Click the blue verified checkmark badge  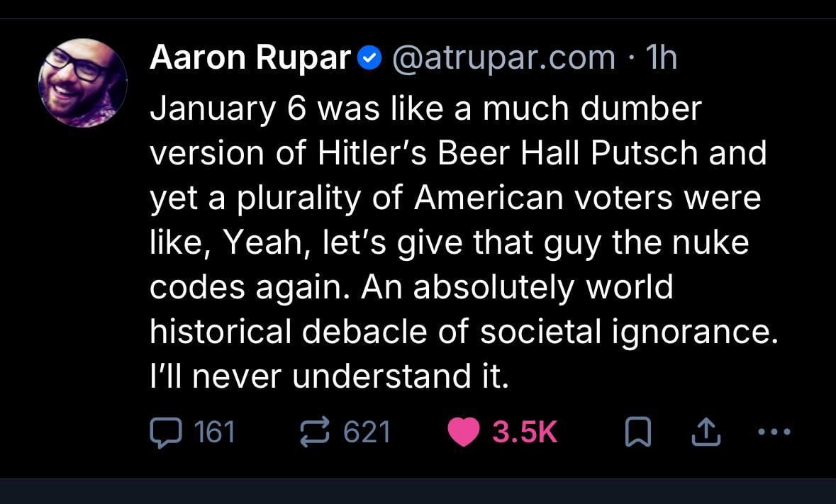tap(369, 59)
